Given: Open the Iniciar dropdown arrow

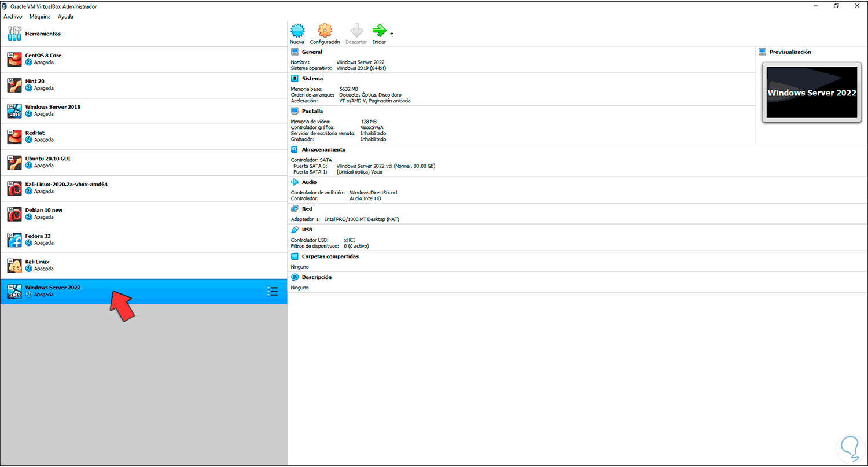Looking at the screenshot, I should tap(392, 34).
